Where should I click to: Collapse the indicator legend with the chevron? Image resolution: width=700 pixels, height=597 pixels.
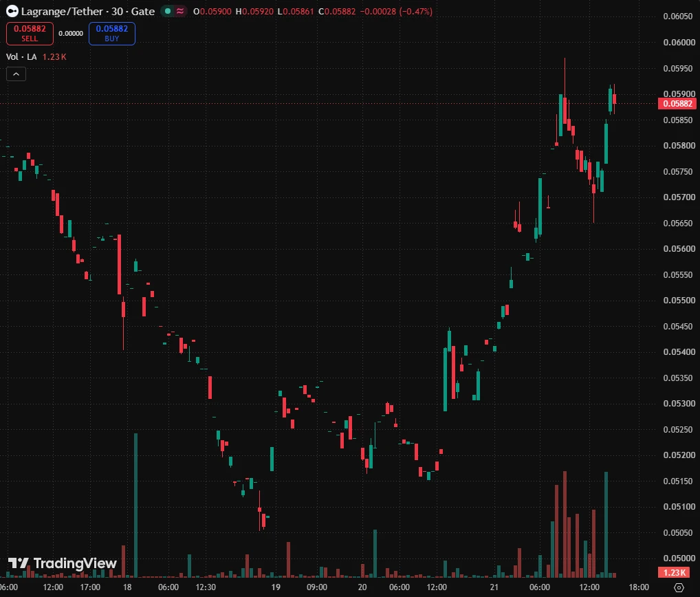(x=16, y=74)
